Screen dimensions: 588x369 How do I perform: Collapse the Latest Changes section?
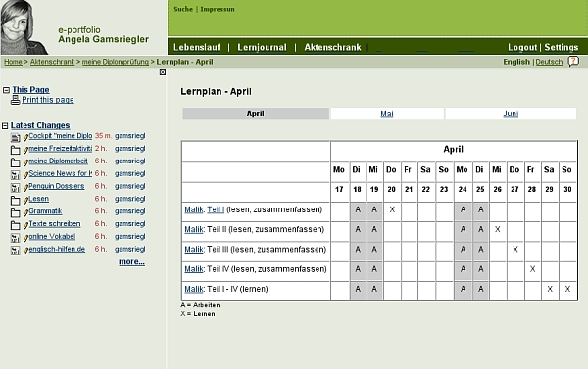(5, 126)
